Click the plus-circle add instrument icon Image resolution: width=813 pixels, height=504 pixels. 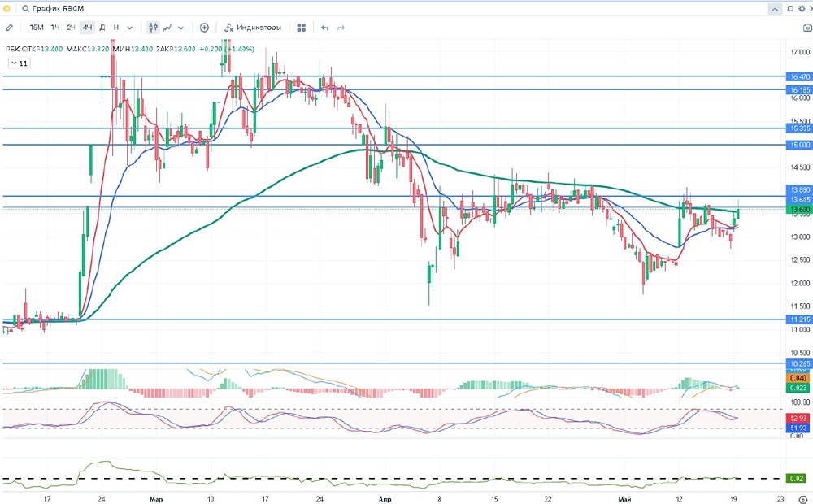pyautogui.click(x=204, y=28)
